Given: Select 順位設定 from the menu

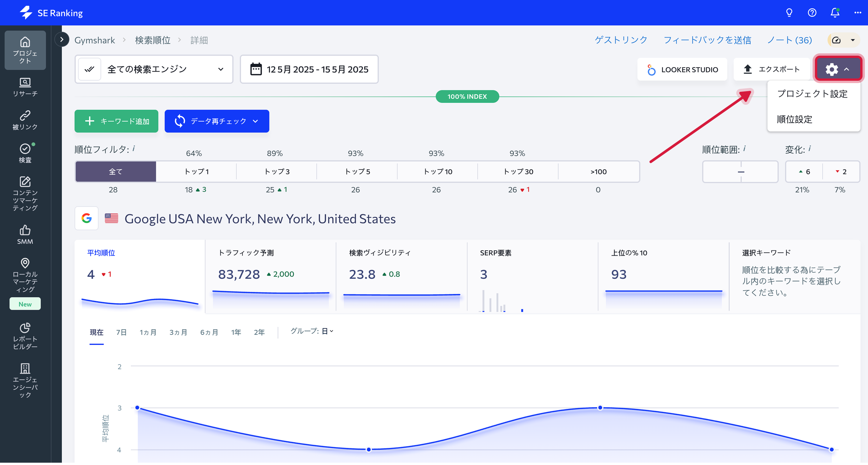Looking at the screenshot, I should click(x=794, y=119).
